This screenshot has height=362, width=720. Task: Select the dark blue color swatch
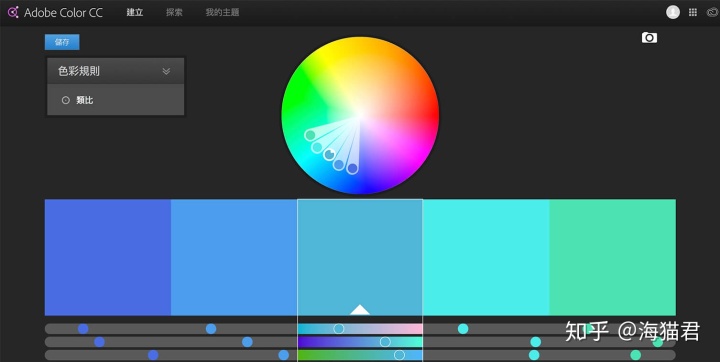coord(108,257)
